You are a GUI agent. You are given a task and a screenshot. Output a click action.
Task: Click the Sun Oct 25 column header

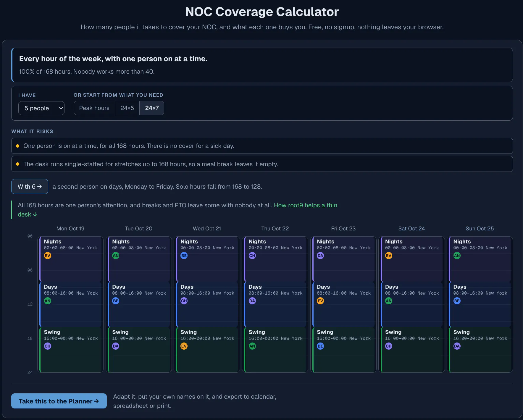[x=480, y=229]
